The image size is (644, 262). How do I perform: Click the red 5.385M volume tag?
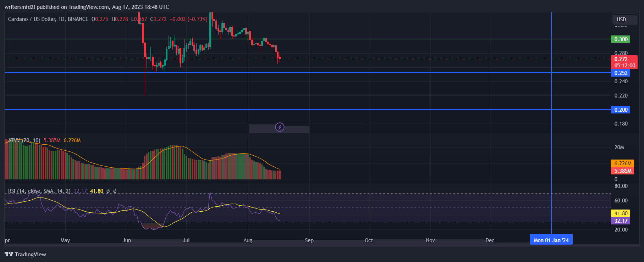pos(622,171)
